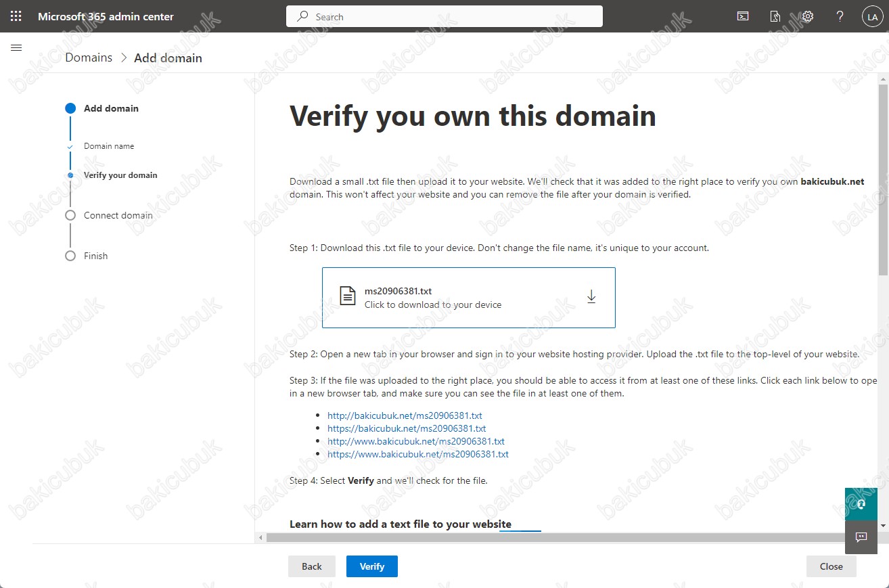
Task: Click Microsoft 365 admin center title
Action: (106, 16)
